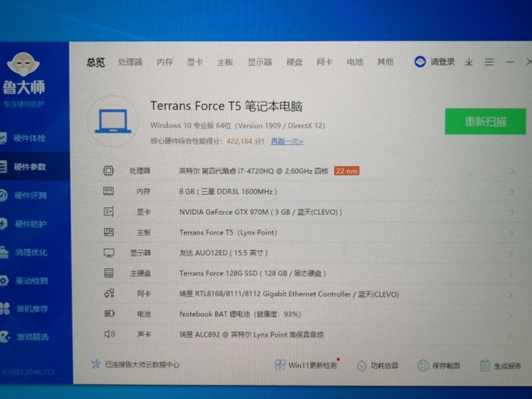Minimize the 鲁大师 window
This screenshot has height=399, width=532.
coord(509,62)
